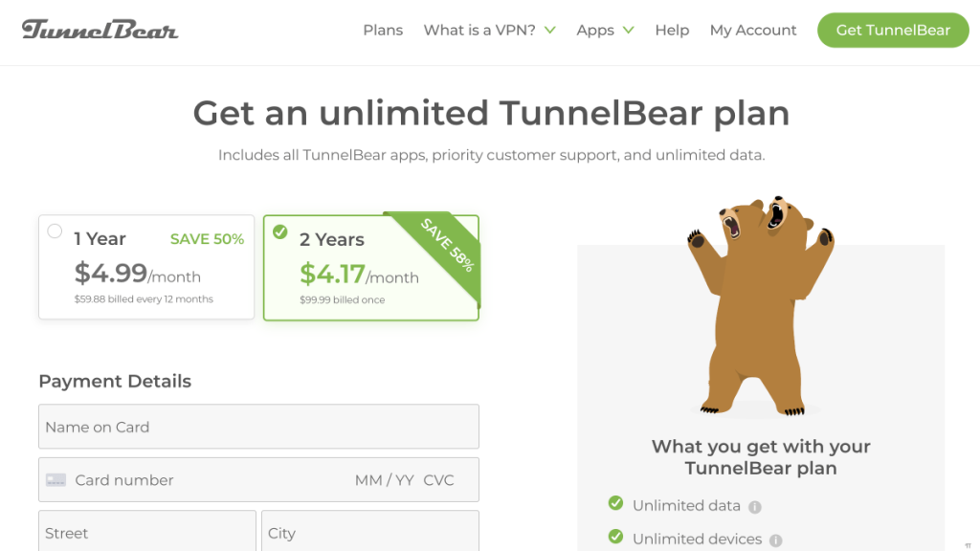Viewport: 980px width, 551px height.
Task: Click the green checkmark beside Unlimited data
Action: pyautogui.click(x=615, y=504)
